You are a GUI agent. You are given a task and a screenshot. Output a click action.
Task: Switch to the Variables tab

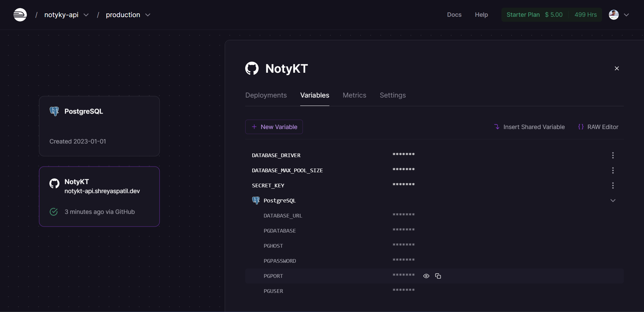[x=315, y=95]
